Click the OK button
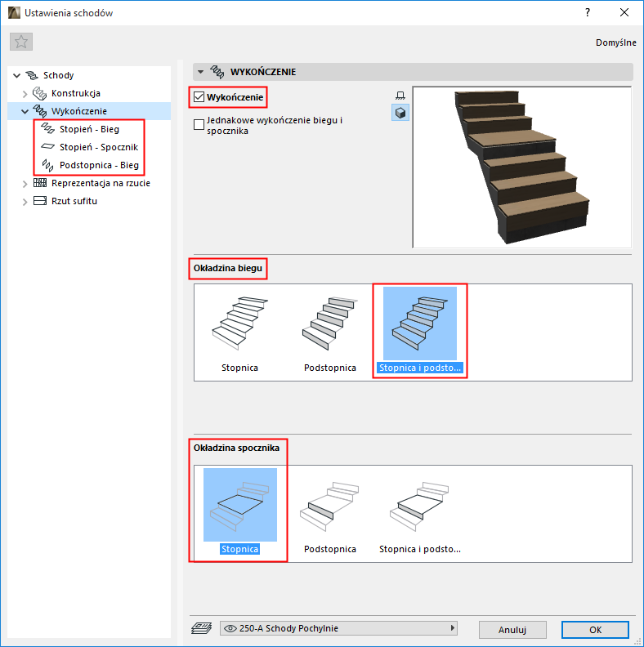 click(595, 630)
